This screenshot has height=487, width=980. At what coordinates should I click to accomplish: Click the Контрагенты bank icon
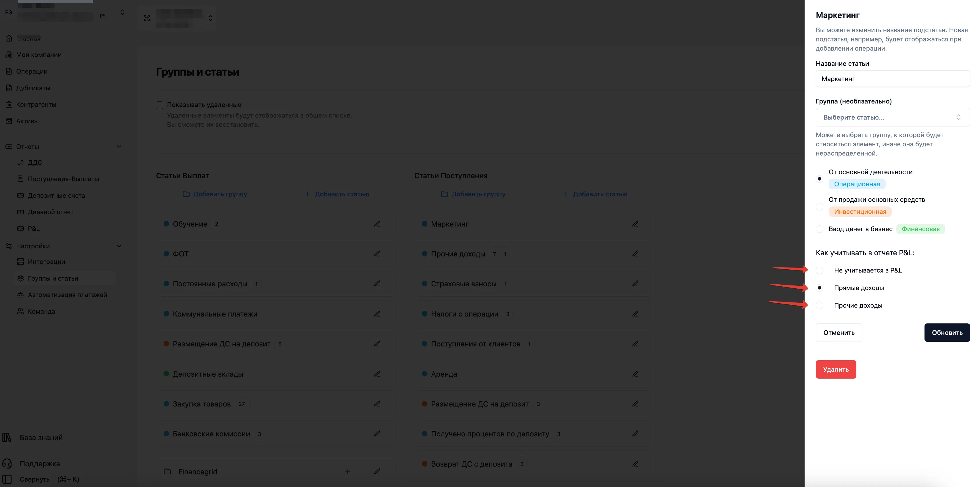pyautogui.click(x=9, y=104)
